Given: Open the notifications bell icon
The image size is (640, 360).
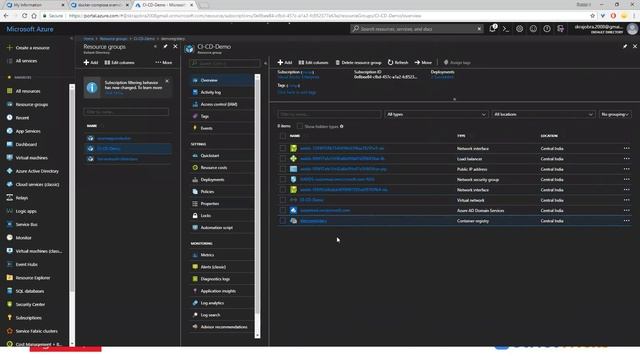Looking at the screenshot, I should (493, 29).
